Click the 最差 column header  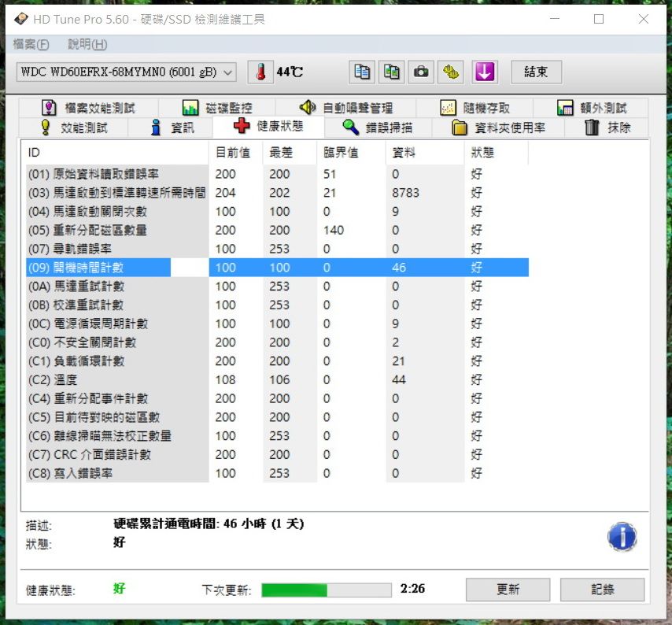(x=290, y=153)
